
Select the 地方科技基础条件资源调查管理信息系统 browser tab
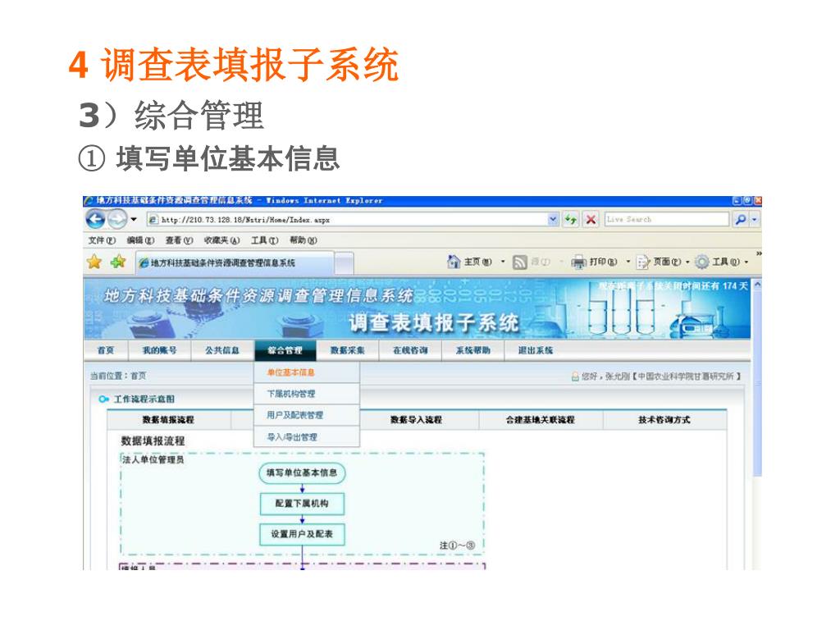coord(235,262)
